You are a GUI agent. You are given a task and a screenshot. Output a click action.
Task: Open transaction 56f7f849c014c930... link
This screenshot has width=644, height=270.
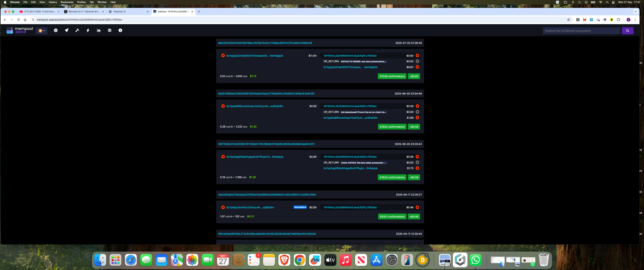[266, 144]
